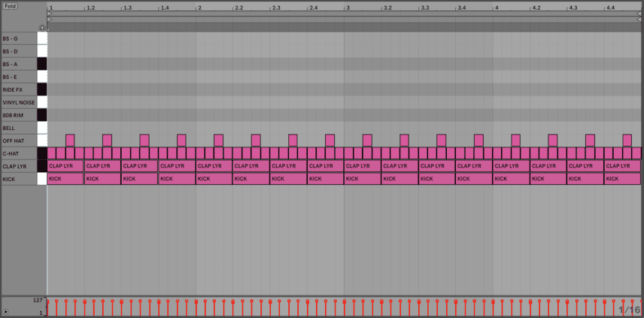Click the bar 2 marker in ruler

coord(199,8)
